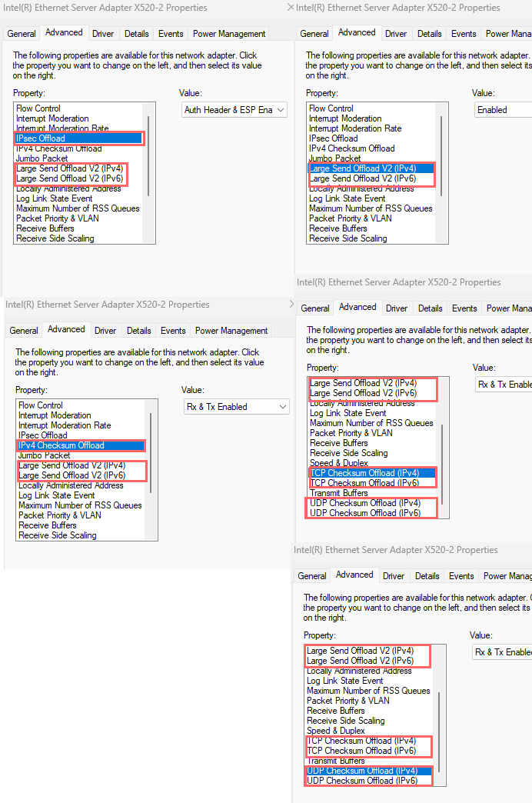Image resolution: width=532 pixels, height=803 pixels.
Task: Open Events tab in dialog with highlighted TCP Checksum
Action: pyautogui.click(x=464, y=308)
